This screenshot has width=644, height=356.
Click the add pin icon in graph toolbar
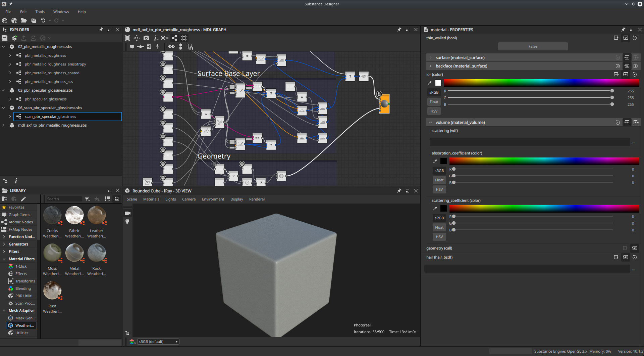pos(157,47)
